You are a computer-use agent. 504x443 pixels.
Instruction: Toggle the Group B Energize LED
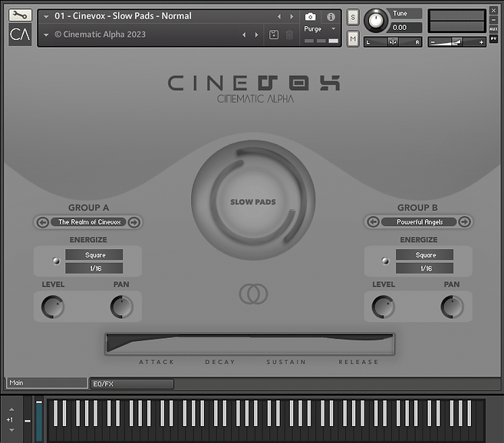point(385,261)
